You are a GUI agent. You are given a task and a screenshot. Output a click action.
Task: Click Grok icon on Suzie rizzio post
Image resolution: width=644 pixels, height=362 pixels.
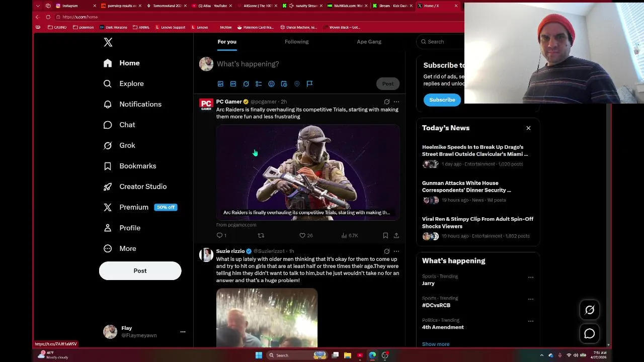tap(386, 251)
